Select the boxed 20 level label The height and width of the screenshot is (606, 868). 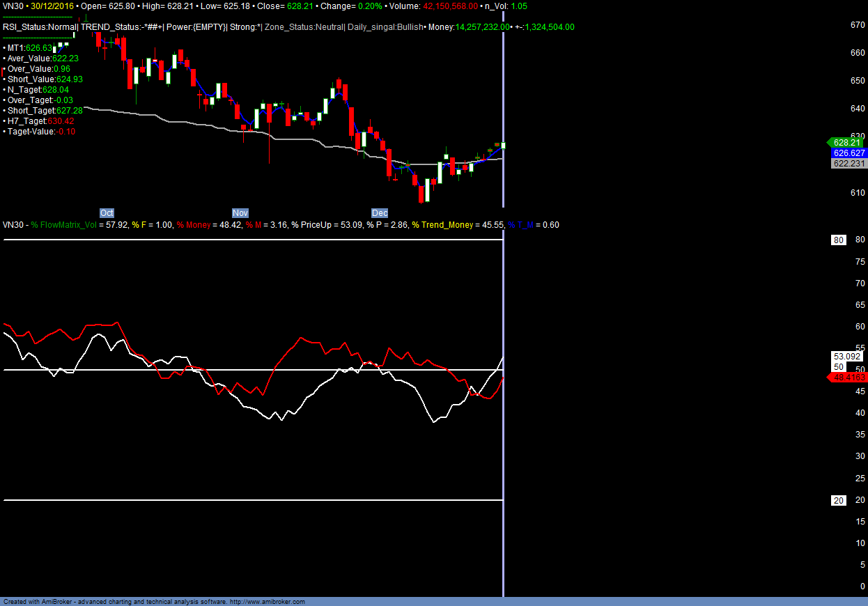tap(839, 501)
